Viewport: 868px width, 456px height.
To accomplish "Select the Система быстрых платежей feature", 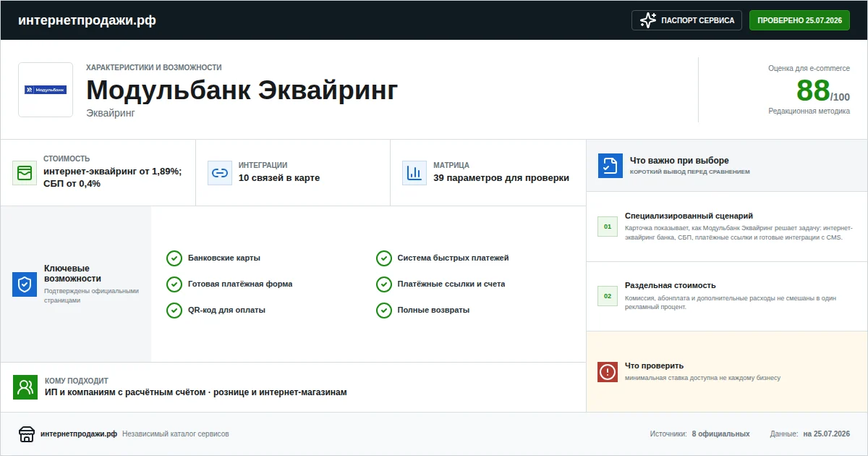I will pos(454,258).
